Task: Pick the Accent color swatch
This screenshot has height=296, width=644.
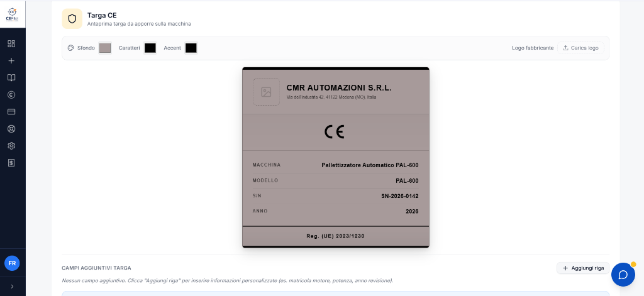Action: (191, 48)
